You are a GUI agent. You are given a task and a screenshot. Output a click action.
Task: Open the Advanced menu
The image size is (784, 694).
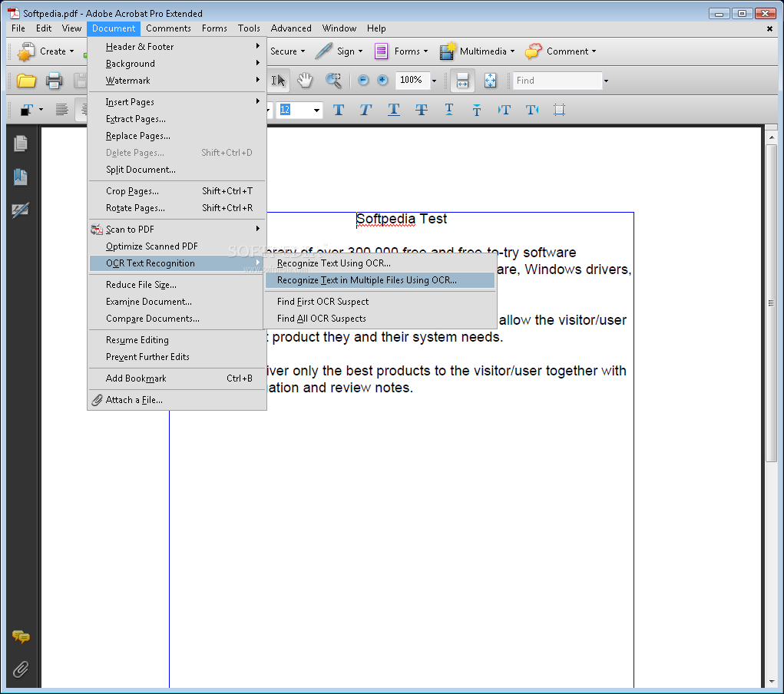tap(291, 28)
